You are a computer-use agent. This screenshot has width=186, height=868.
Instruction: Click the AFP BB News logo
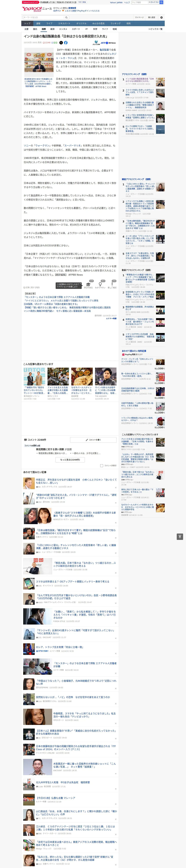[108, 43]
